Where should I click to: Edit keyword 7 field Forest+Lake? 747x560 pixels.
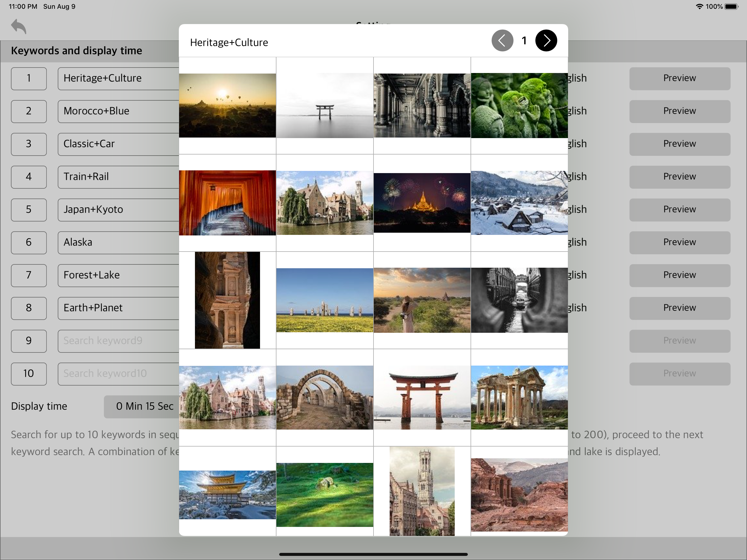(x=118, y=275)
